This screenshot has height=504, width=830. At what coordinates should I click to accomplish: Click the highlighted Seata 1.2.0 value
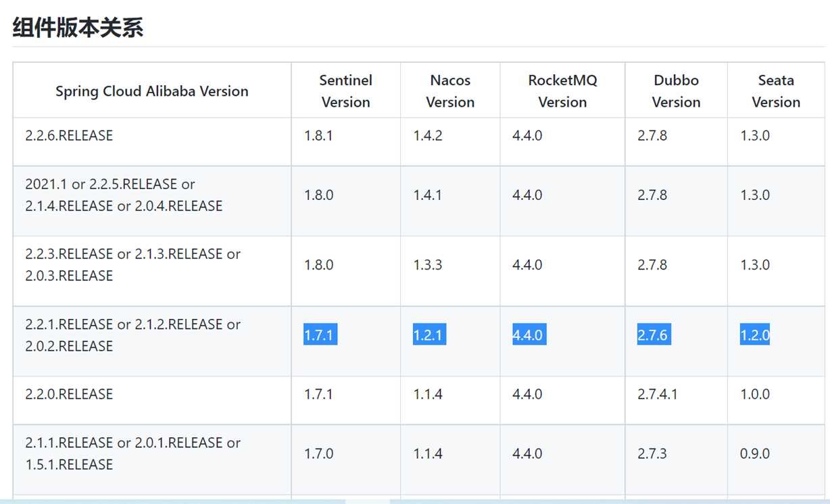[x=755, y=335]
